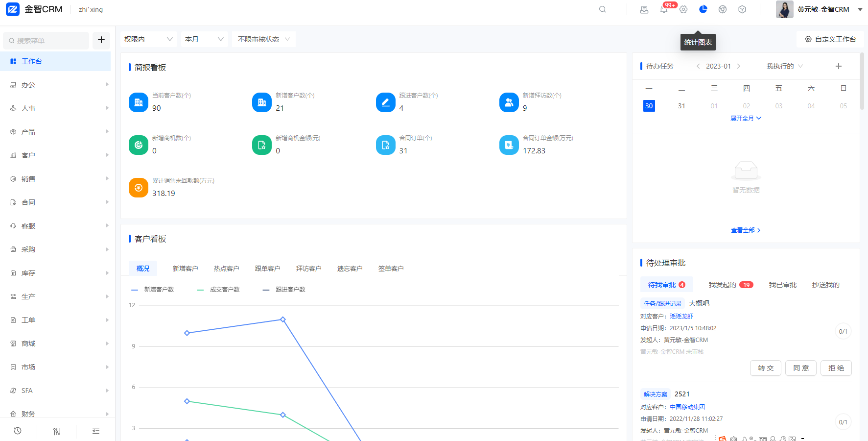Switch to the 热点客户 tab

click(x=226, y=269)
